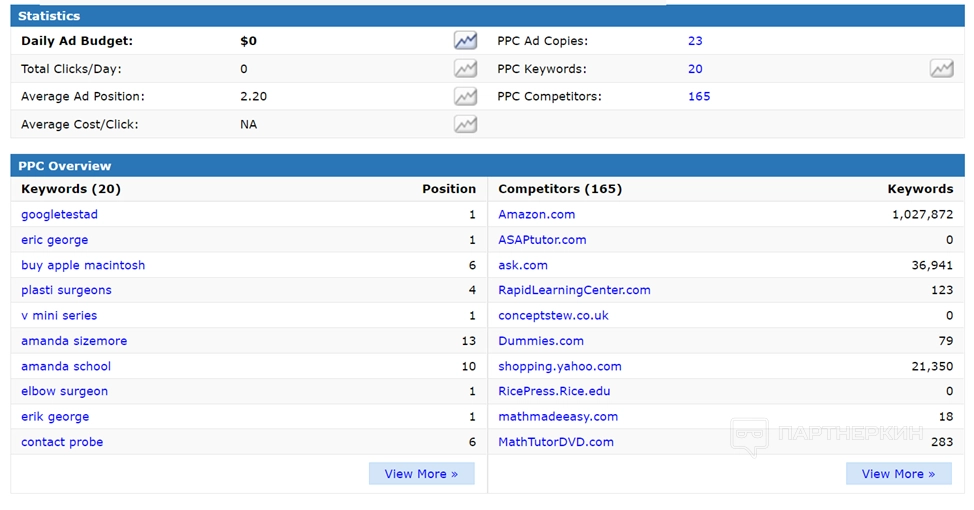The width and height of the screenshot is (974, 510).
Task: Open competitor RicePress.Rice.edu
Action: click(x=554, y=391)
